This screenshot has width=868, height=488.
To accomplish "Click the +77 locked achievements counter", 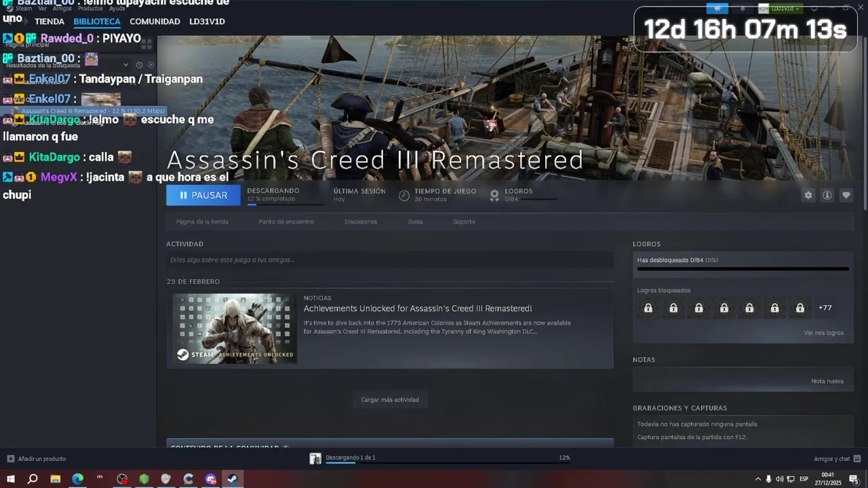I will 825,308.
